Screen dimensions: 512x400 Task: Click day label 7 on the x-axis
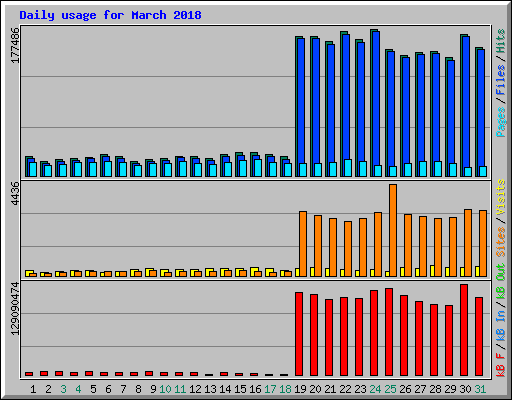pyautogui.click(x=123, y=389)
